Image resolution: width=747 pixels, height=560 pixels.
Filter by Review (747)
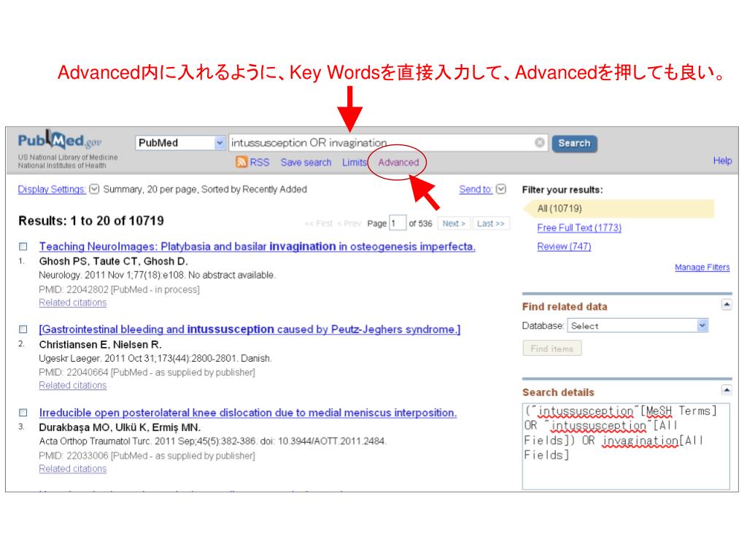[564, 246]
